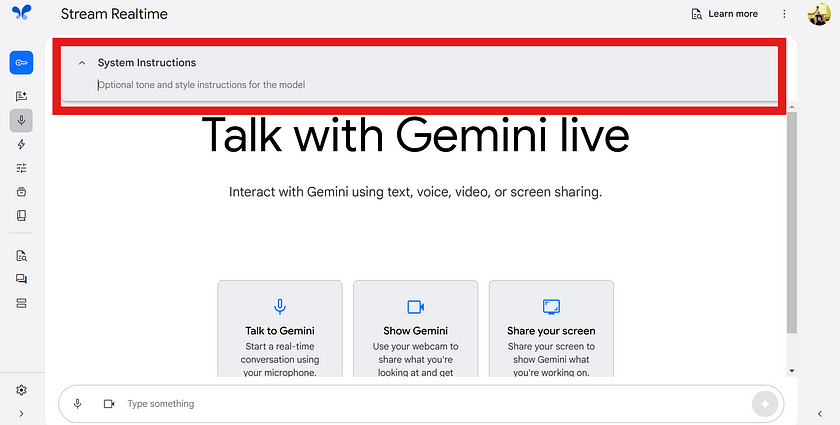
Task: Click the Interact with Gemini description text
Action: 416,192
